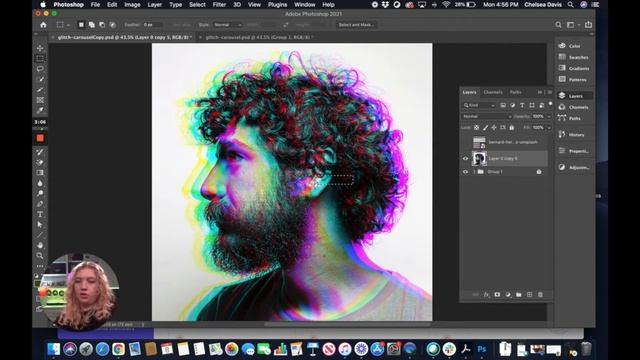Select the Move tool
This screenshot has height=360, width=640.
[40, 48]
